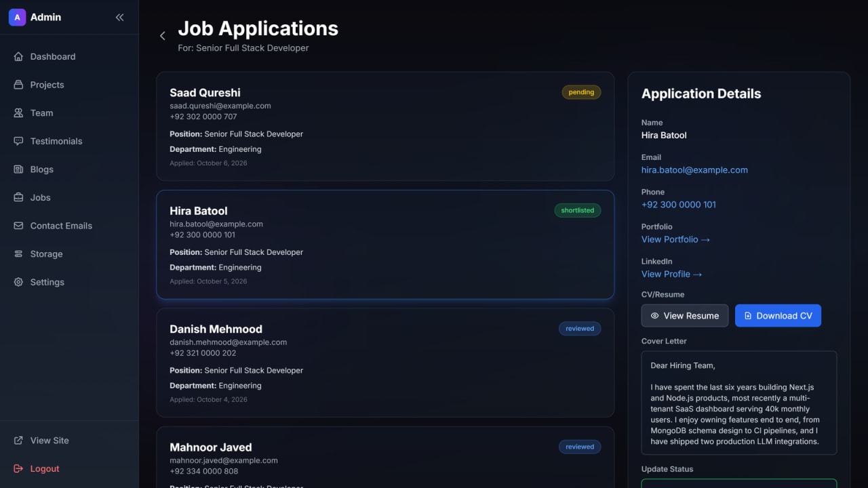Image resolution: width=868 pixels, height=488 pixels.
Task: Click the Jobs briefcase icon
Action: coord(18,197)
